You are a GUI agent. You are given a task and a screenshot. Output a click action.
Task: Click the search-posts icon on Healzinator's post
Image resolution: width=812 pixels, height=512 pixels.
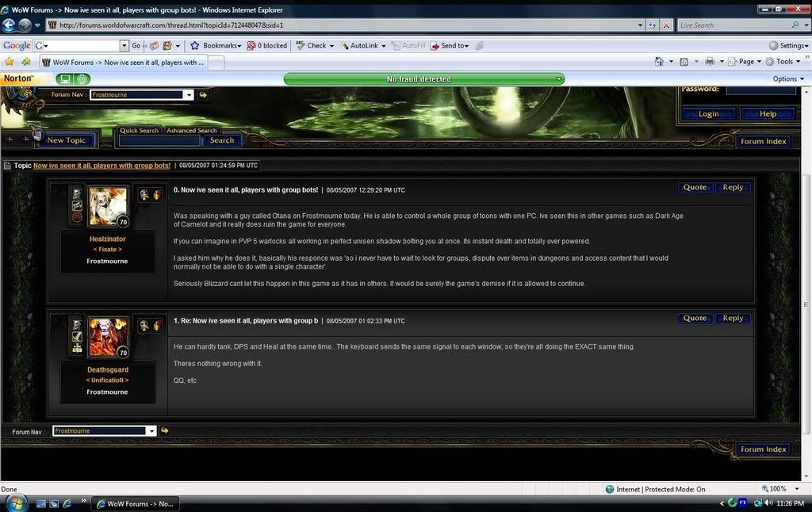click(x=144, y=195)
